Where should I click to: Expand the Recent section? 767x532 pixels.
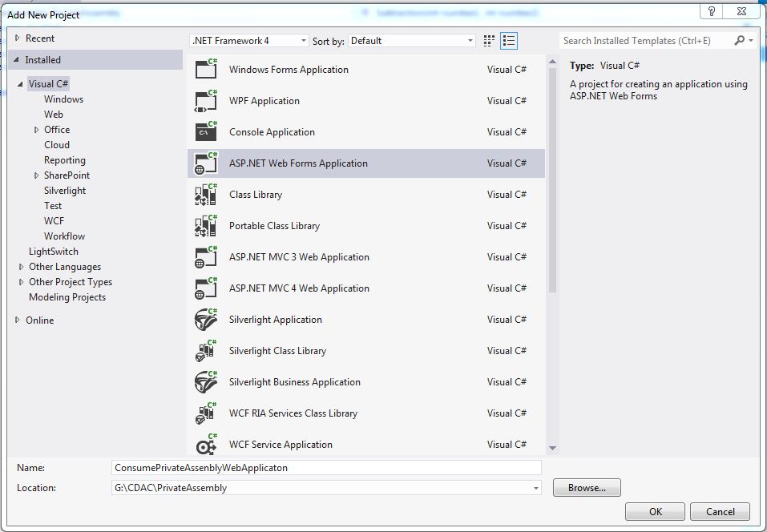click(17, 38)
